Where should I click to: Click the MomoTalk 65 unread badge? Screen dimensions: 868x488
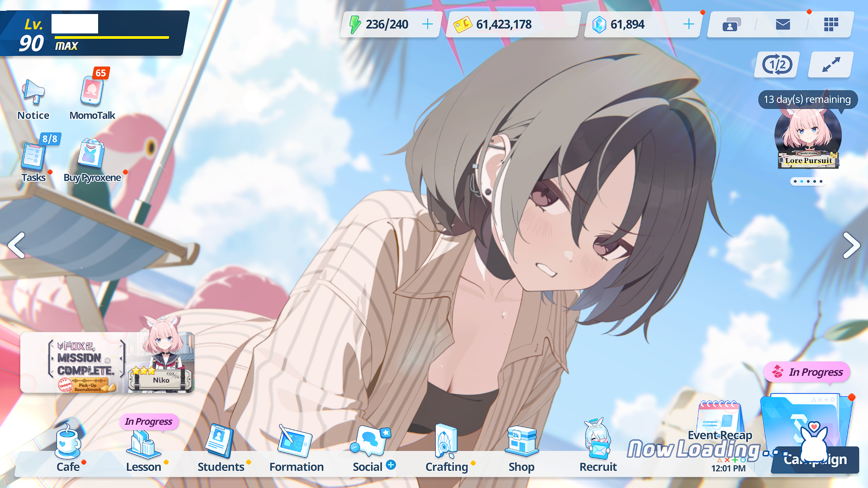(101, 73)
